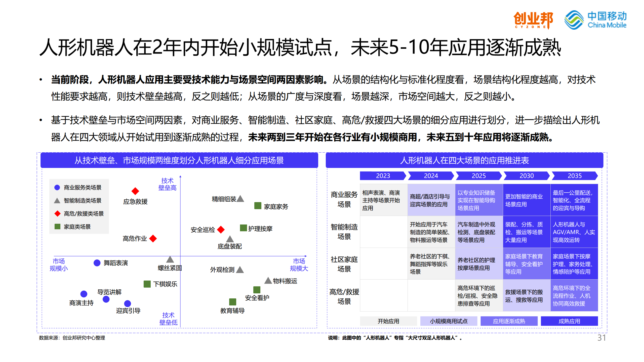Click cell 高危环境下的全流程作业、人机协同高效救援
Screen dimensions: 644x362
point(574,296)
